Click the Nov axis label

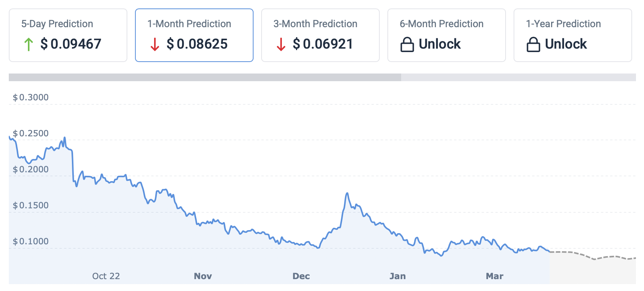coord(203,276)
